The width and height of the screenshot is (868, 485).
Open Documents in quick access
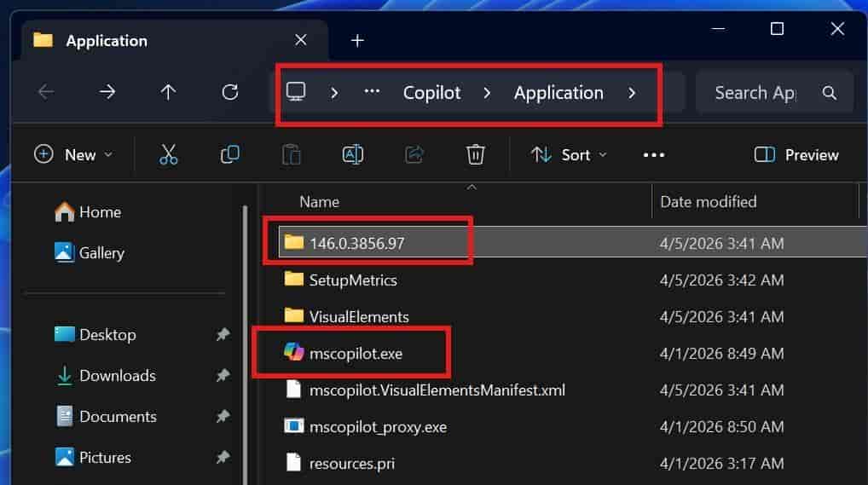pyautogui.click(x=107, y=417)
